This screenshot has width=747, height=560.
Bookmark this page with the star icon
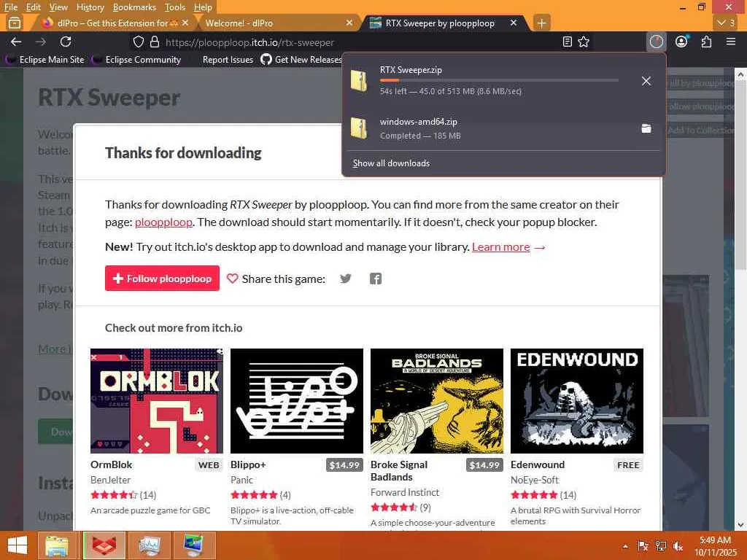(584, 42)
